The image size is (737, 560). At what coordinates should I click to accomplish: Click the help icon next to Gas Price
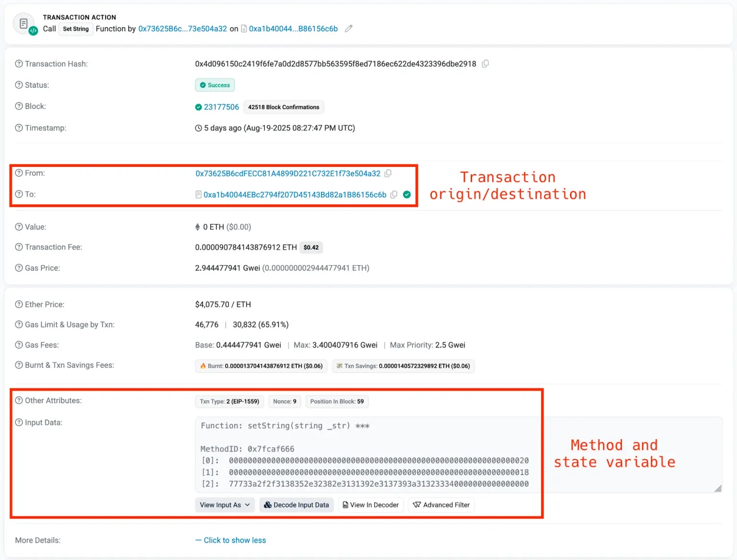pos(18,268)
